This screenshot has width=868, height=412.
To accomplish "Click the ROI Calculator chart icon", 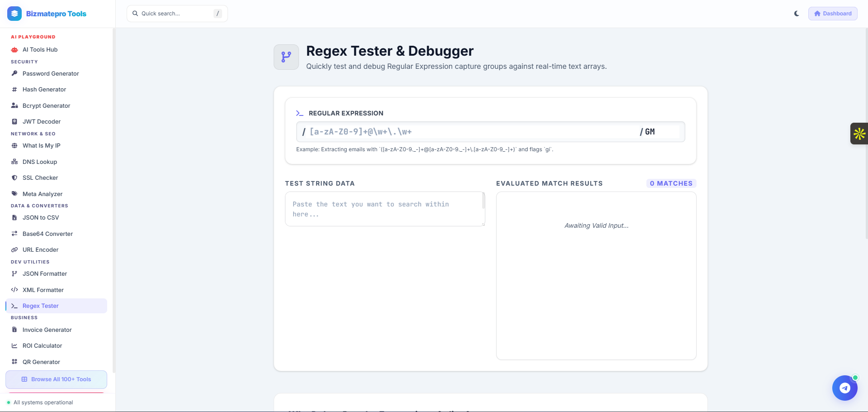I will pos(14,346).
